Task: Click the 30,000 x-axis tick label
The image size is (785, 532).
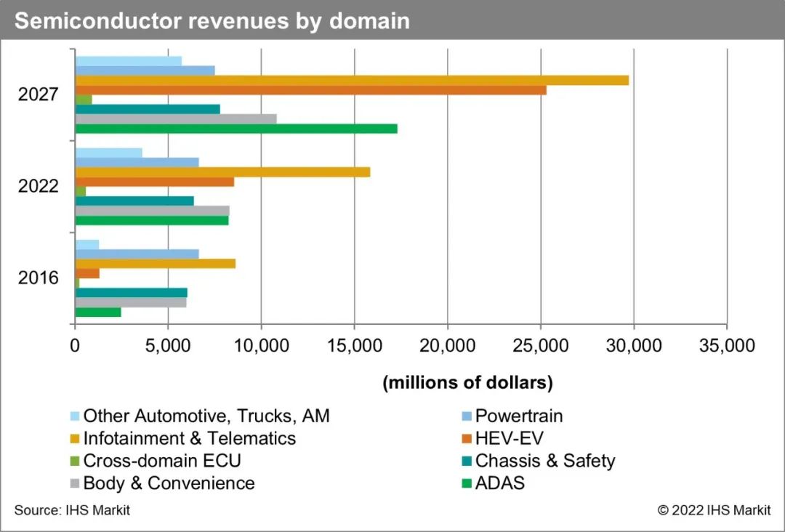Action: tap(634, 345)
